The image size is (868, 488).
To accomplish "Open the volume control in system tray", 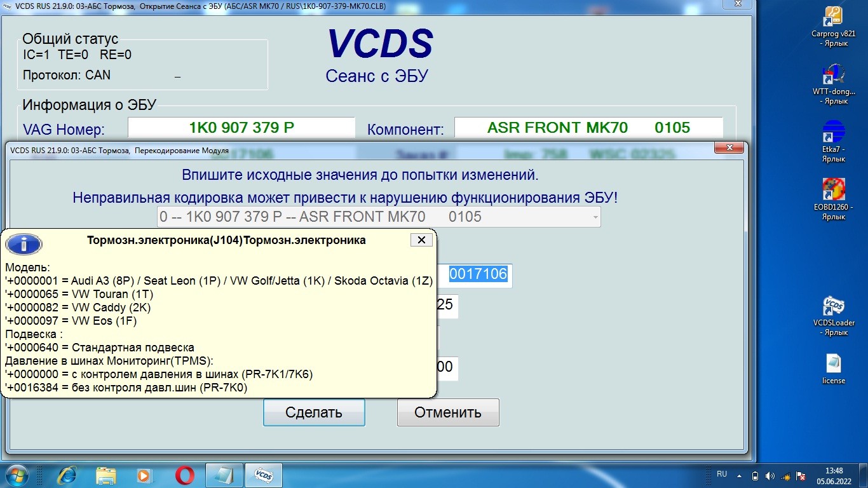I will point(770,475).
